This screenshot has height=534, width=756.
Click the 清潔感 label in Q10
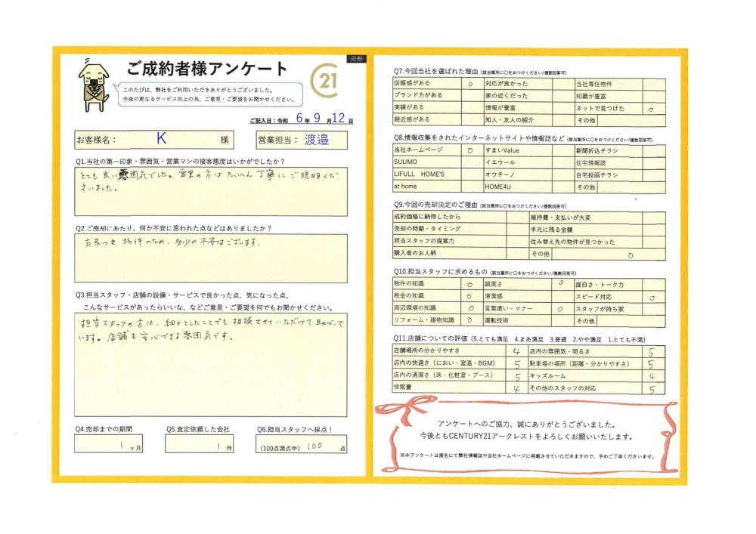tap(494, 296)
